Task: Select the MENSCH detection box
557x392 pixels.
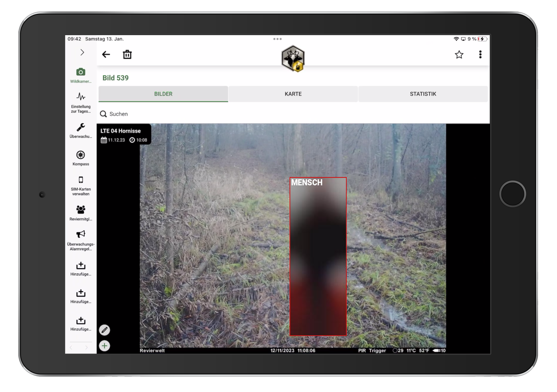Action: (x=318, y=257)
